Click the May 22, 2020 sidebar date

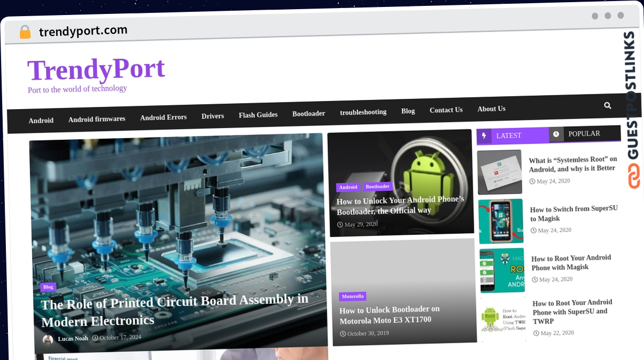coord(554,333)
